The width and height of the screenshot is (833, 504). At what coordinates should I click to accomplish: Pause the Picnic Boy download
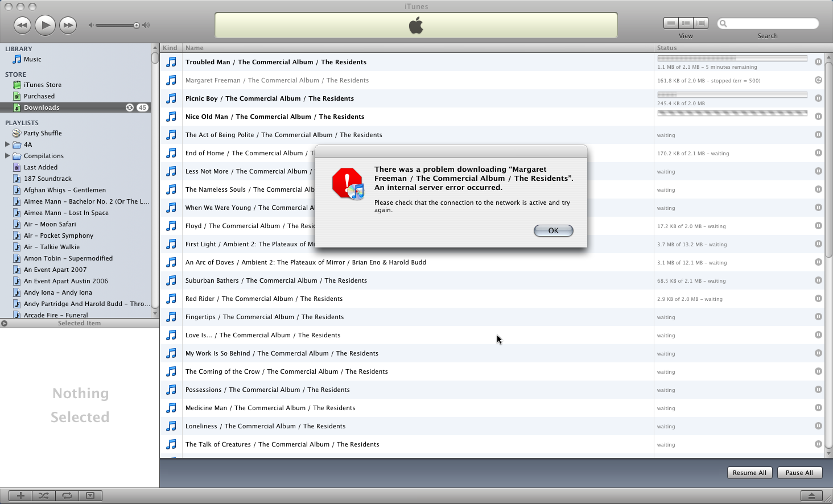point(818,98)
